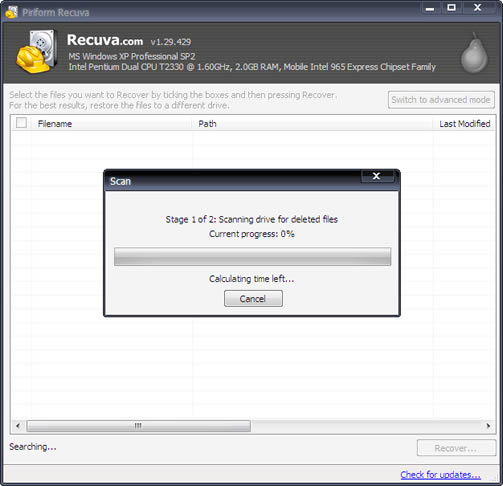Click the 'MS Windows XP Professional SP2' text
The height and width of the screenshot is (486, 503).
click(132, 56)
